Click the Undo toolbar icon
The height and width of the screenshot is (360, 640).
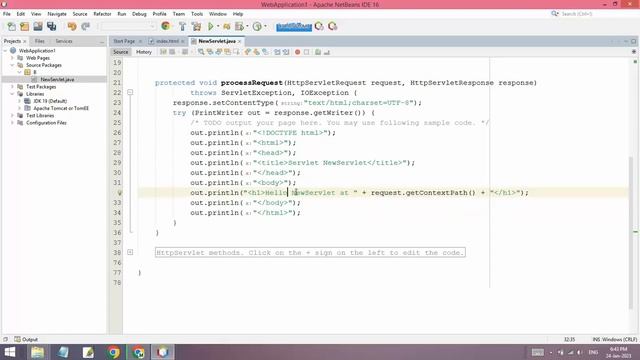pyautogui.click(x=72, y=27)
